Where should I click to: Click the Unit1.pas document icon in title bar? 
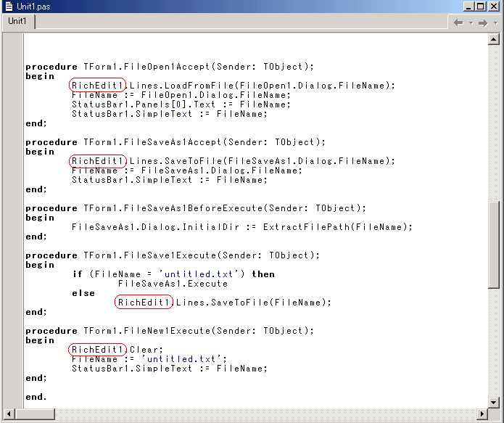(x=9, y=6)
